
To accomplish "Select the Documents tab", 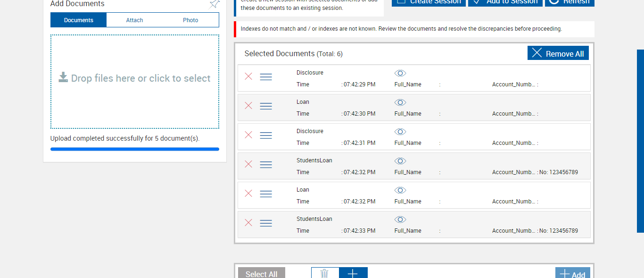I will click(x=79, y=20).
